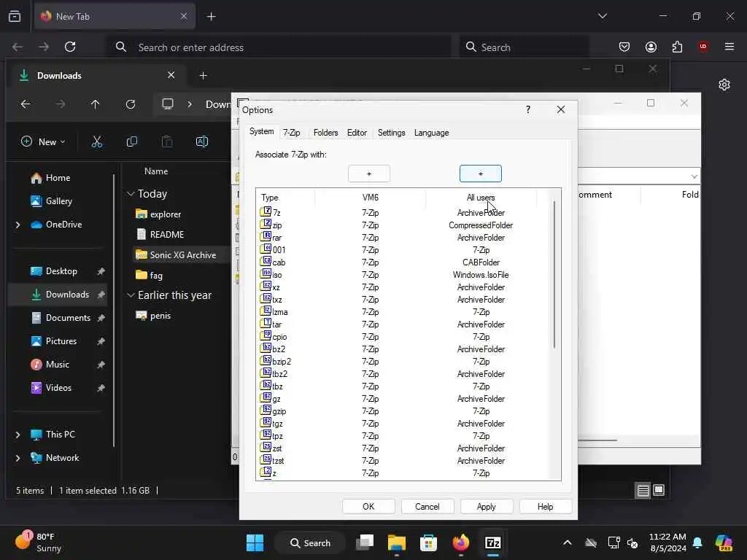This screenshot has width=747, height=560.
Task: Switch to the Editor tab
Action: click(357, 133)
